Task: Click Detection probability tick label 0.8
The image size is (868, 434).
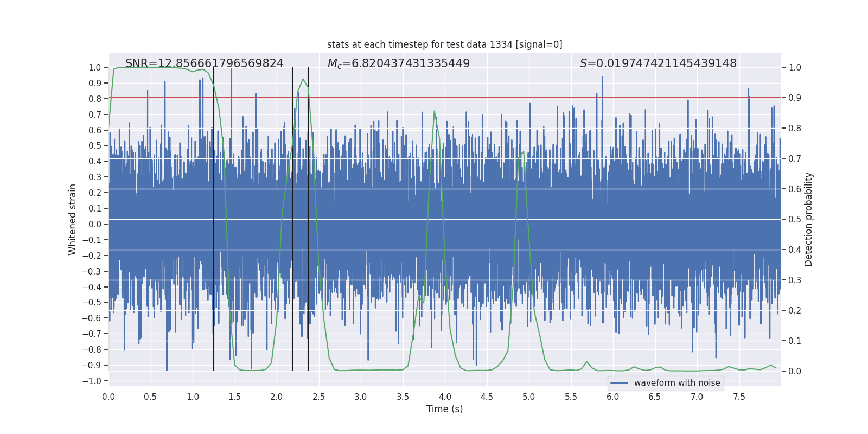Action: pos(795,128)
